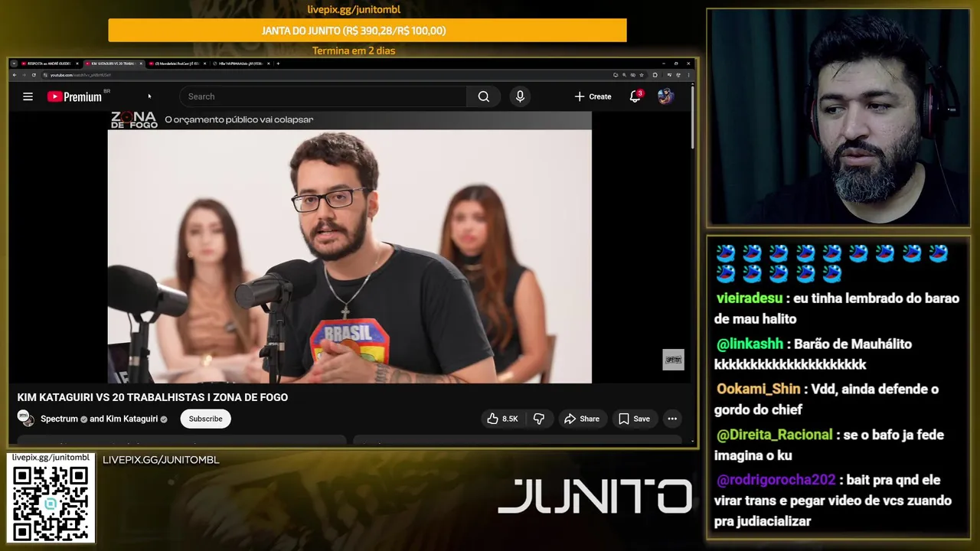Close the KIM KATAGUIRI VS 20 TRABALHISTAS tab
Viewport: 980px width, 551px height.
coord(141,64)
